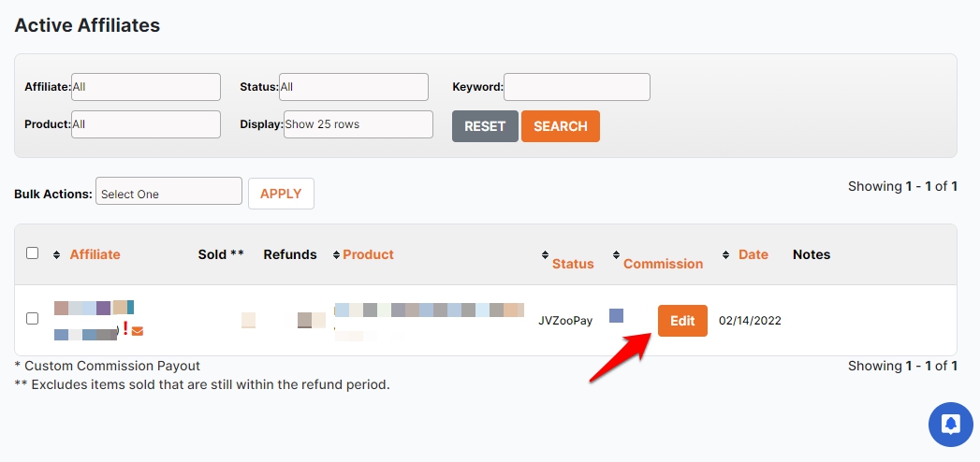Expand the Product filter dropdown
980x462 pixels.
coord(146,124)
